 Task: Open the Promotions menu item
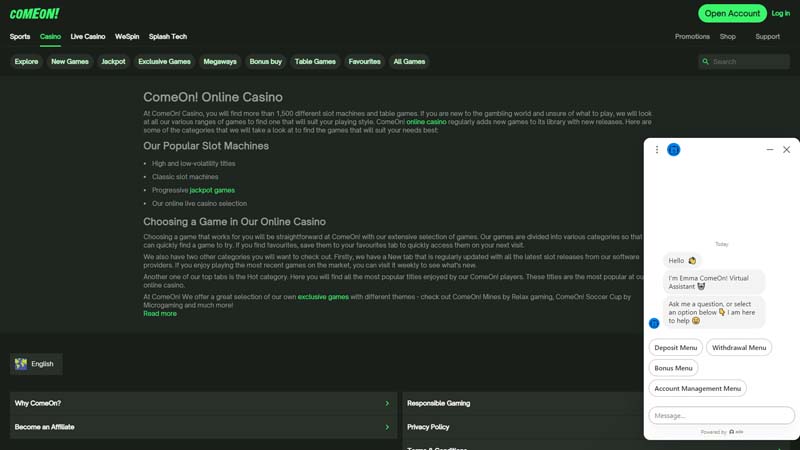[692, 37]
